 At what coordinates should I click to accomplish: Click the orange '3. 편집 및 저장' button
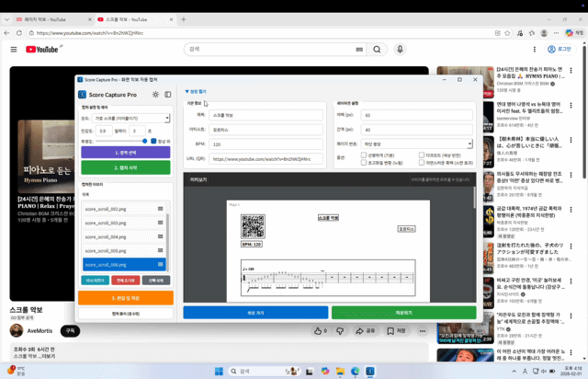(x=125, y=298)
